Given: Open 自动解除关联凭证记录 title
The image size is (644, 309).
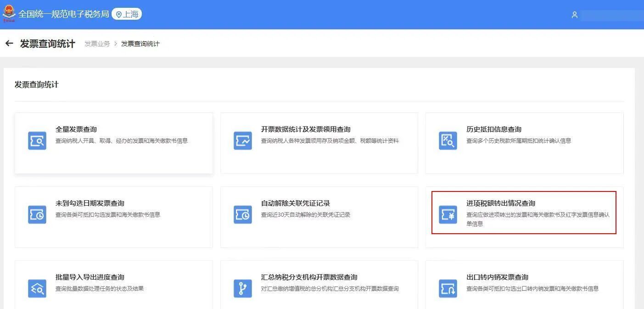Looking at the screenshot, I should [296, 203].
